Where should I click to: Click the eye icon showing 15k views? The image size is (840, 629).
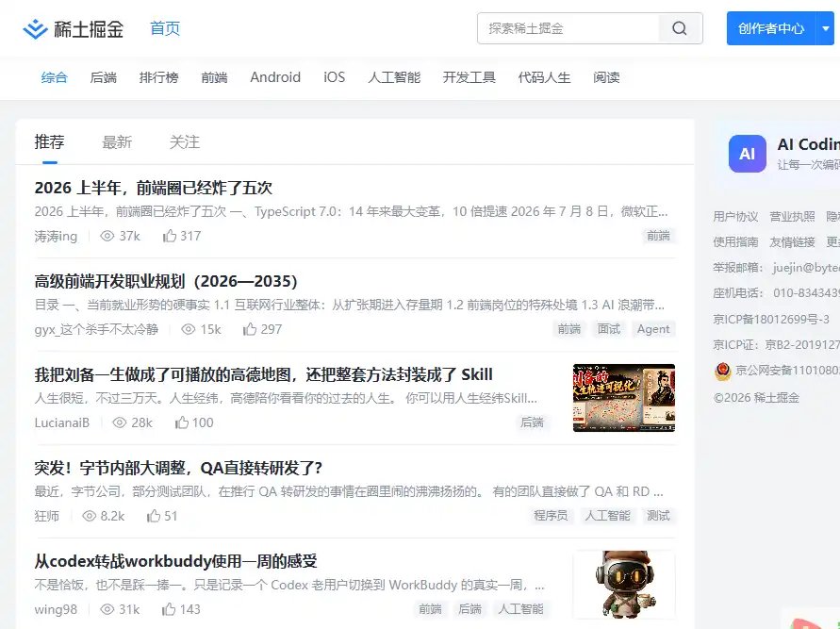coord(188,329)
